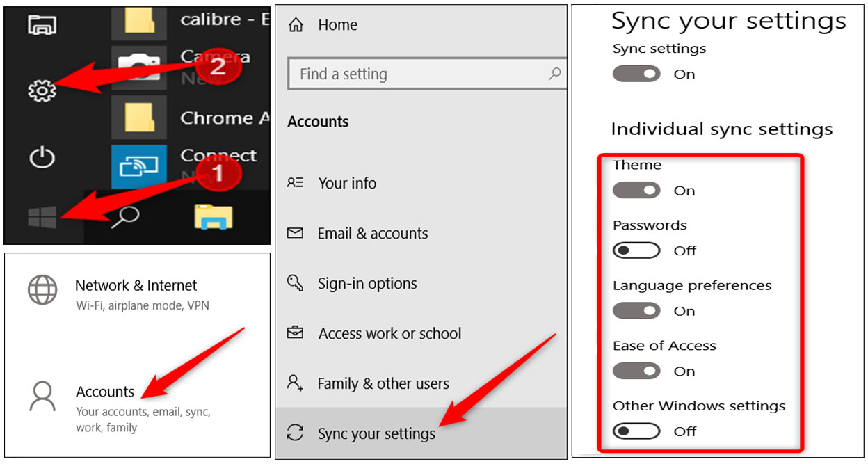The image size is (868, 464).
Task: Select Sync your settings in sidebar
Action: click(x=376, y=433)
